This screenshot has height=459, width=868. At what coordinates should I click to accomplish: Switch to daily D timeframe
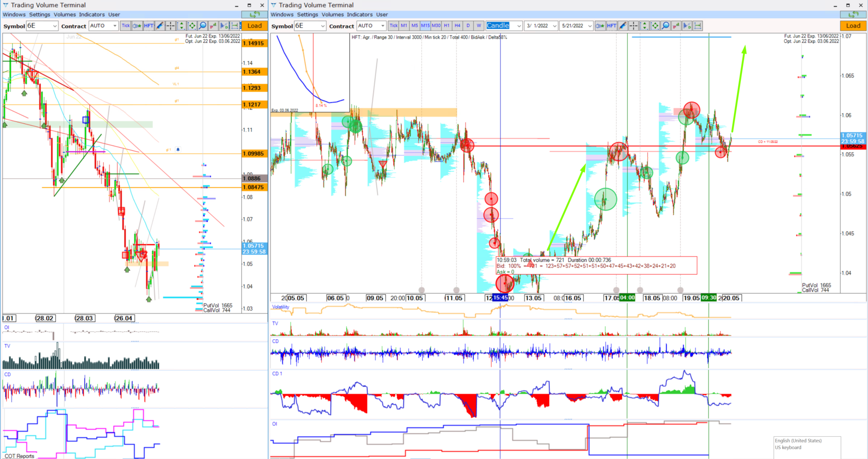[x=468, y=25]
